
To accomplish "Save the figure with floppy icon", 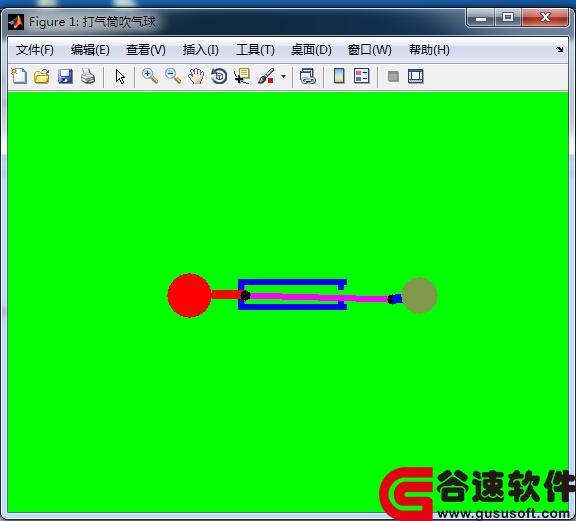I will [x=65, y=76].
